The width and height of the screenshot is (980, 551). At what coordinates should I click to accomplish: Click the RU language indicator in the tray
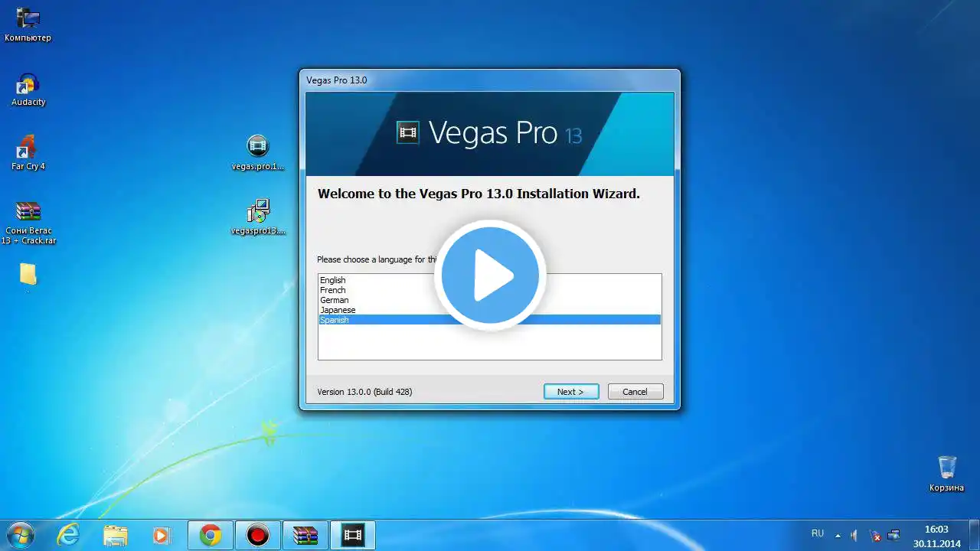pyautogui.click(x=818, y=533)
